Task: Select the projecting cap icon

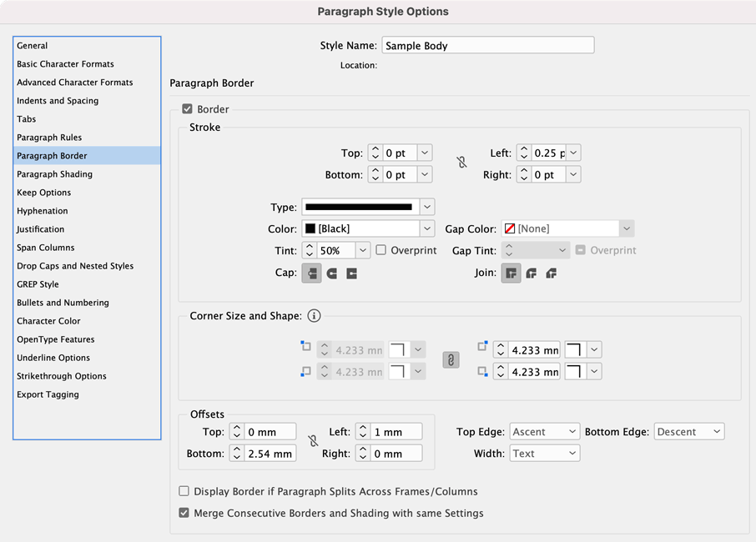Action: click(352, 274)
